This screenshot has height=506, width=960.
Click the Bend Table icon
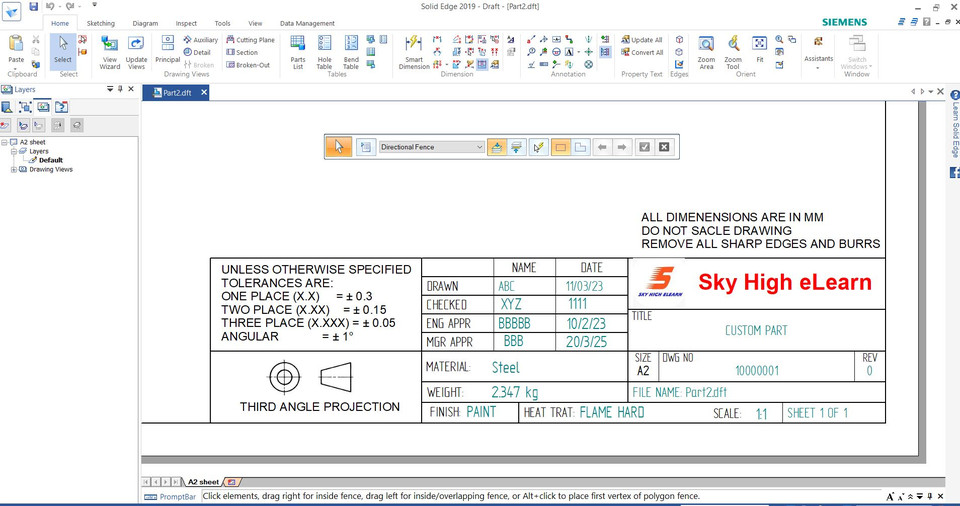pos(351,50)
